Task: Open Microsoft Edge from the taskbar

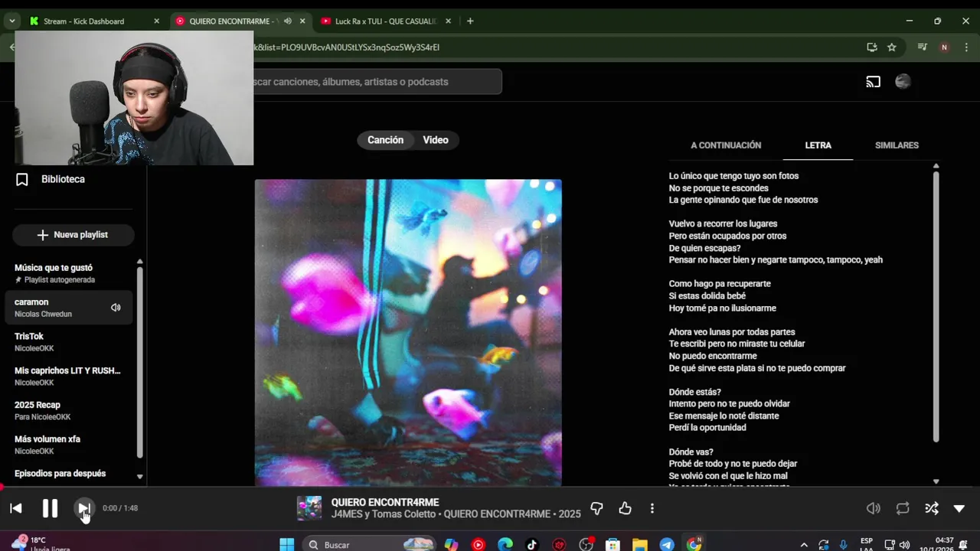Action: pyautogui.click(x=505, y=545)
